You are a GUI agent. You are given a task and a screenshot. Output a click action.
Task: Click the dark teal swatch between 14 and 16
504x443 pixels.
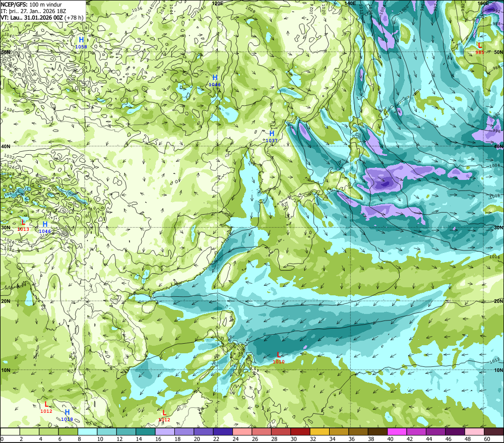(x=146, y=431)
